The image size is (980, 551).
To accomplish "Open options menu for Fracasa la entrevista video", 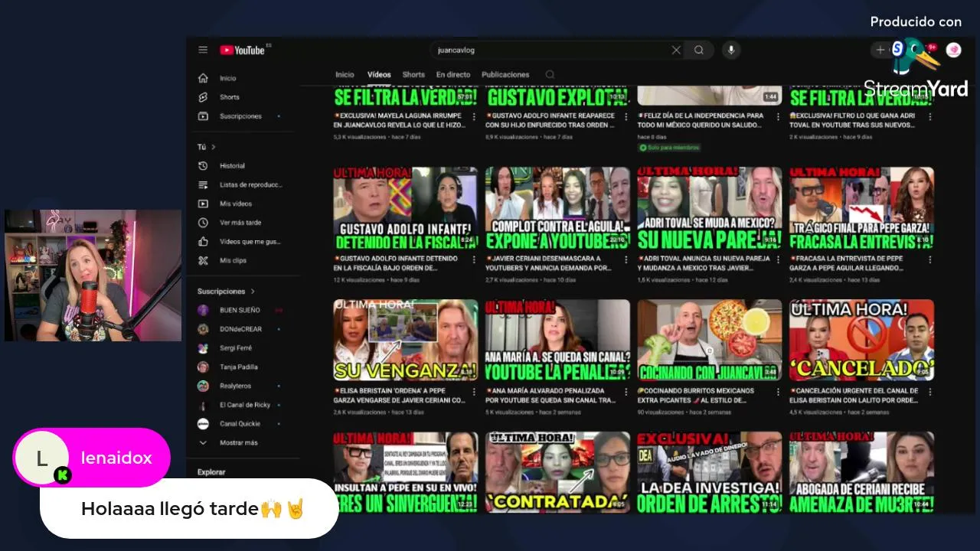I will point(931,259).
